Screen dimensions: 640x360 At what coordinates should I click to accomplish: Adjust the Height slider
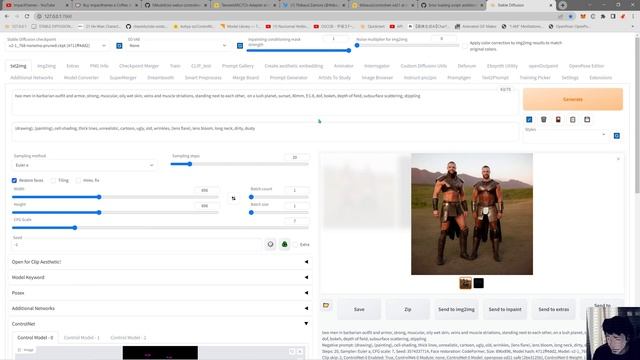[115, 213]
